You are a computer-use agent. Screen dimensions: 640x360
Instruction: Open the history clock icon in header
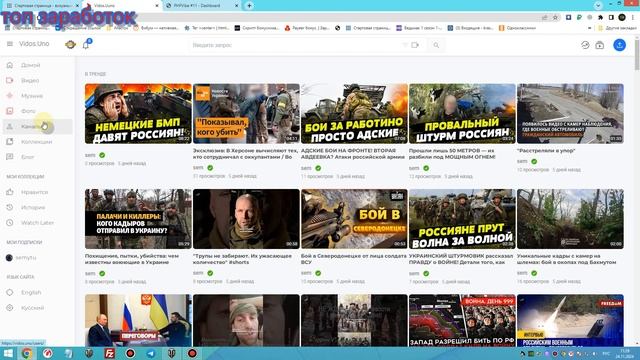click(585, 45)
